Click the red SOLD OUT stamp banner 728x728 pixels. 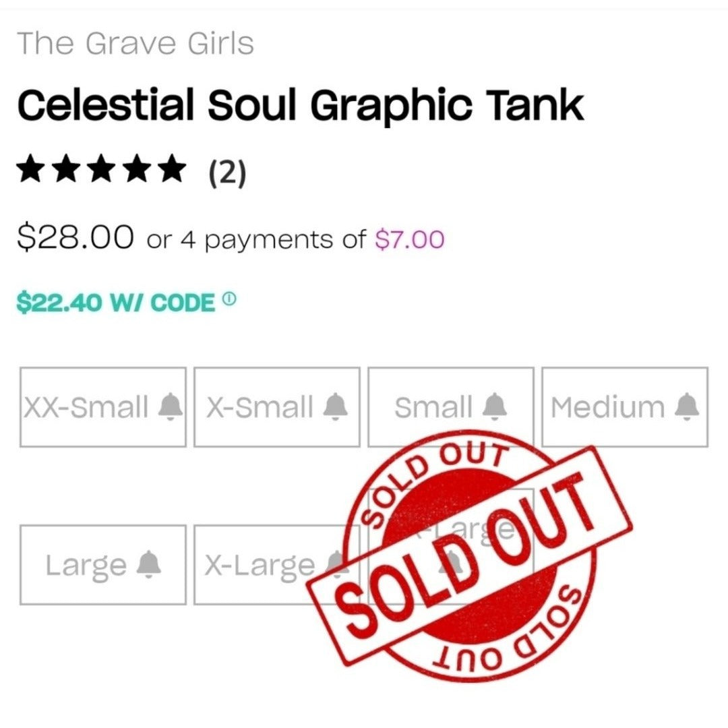[x=469, y=555]
